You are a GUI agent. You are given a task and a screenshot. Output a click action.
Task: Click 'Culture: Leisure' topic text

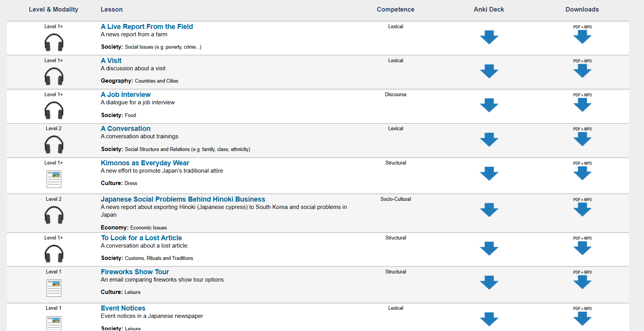point(121,292)
